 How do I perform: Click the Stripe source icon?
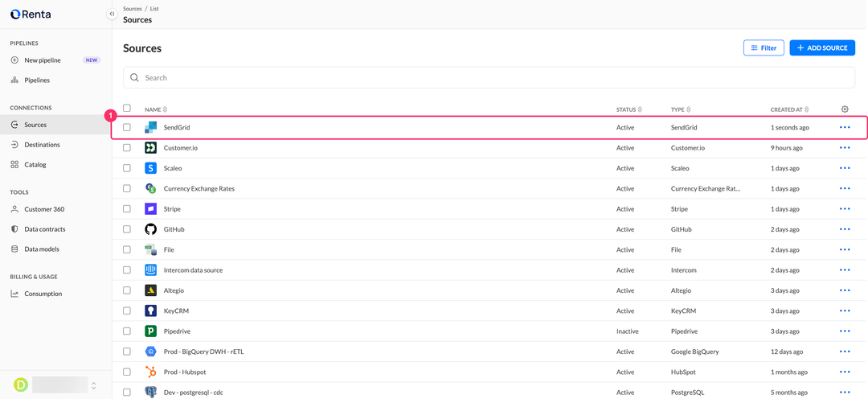[150, 209]
